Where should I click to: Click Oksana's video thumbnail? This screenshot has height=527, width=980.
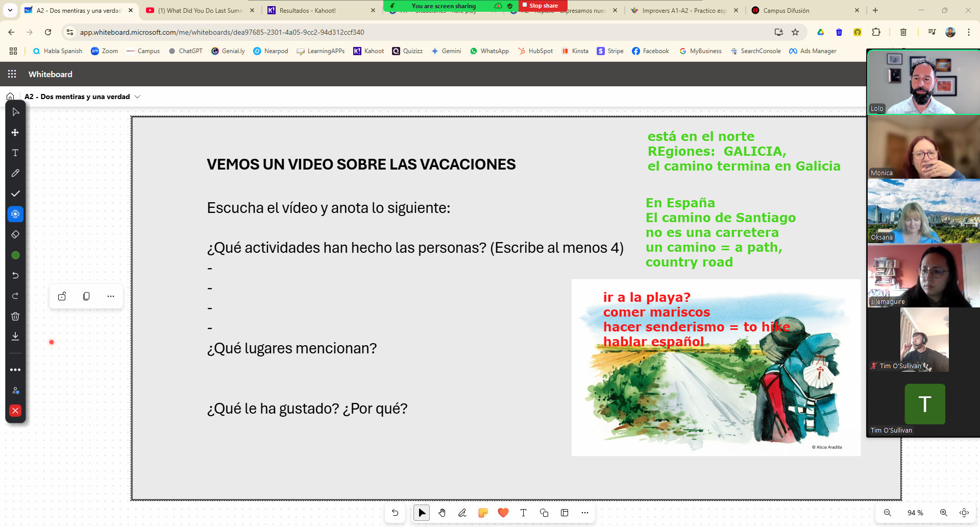point(923,211)
